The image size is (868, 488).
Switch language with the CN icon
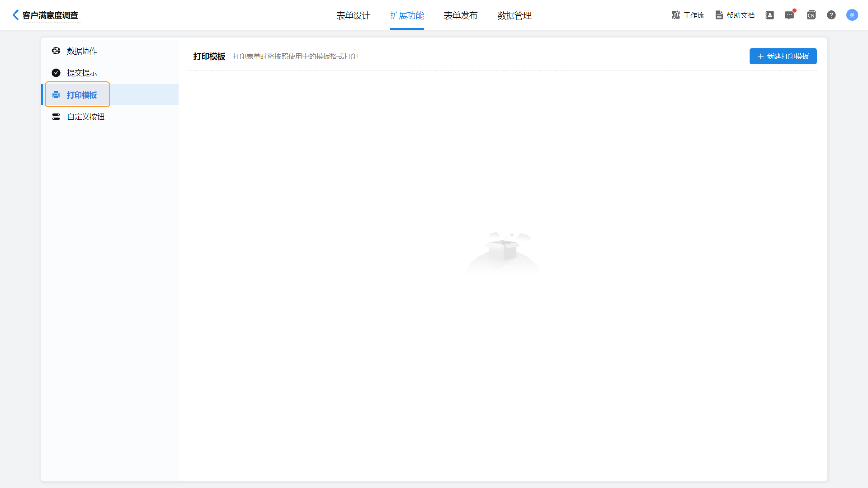pyautogui.click(x=811, y=15)
